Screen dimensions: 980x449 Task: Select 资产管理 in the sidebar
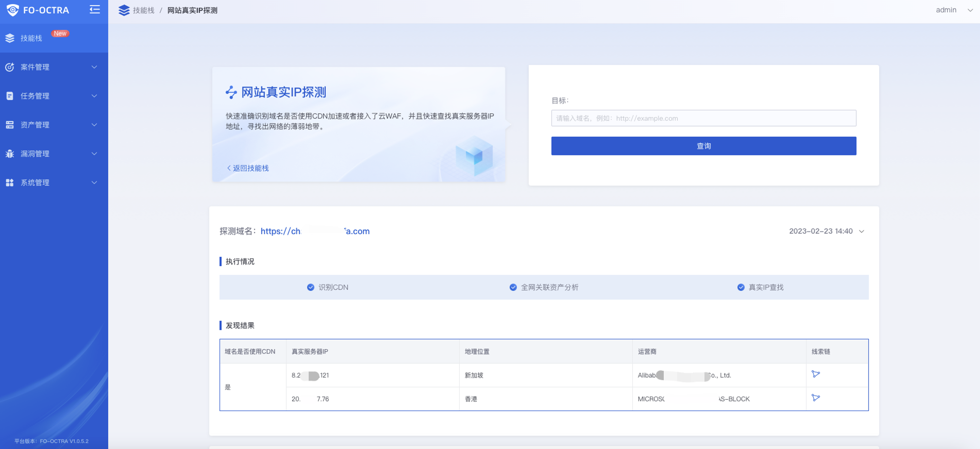54,125
